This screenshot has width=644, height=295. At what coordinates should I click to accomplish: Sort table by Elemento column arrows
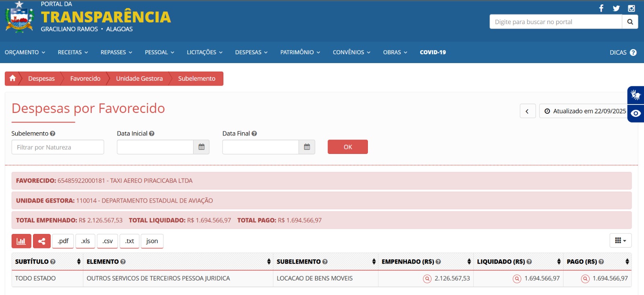point(269,262)
